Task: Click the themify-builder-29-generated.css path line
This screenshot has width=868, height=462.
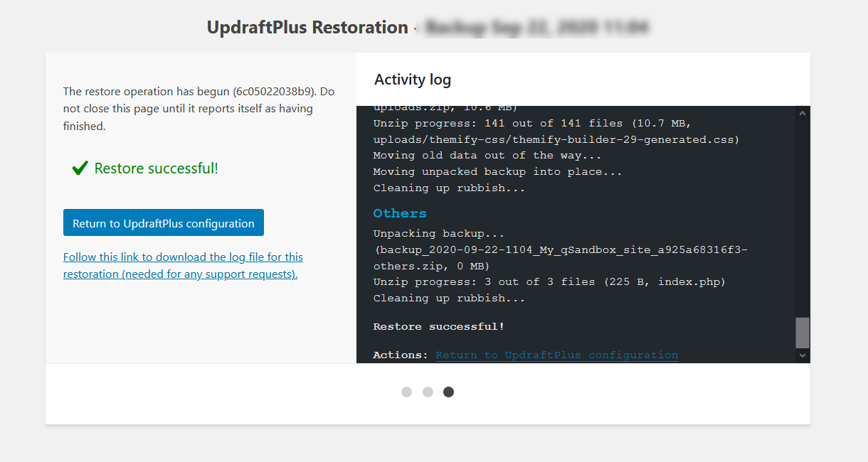Action: [x=556, y=139]
